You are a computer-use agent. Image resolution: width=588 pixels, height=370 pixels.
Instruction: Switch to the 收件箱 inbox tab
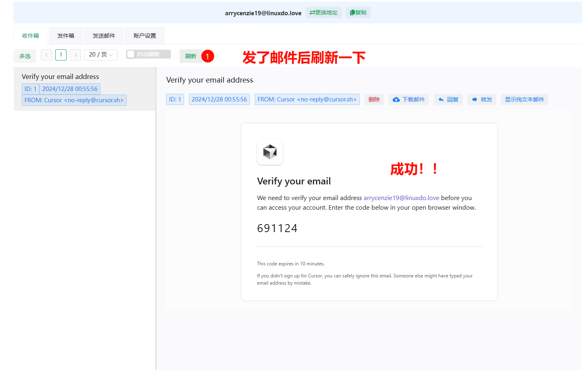[30, 36]
